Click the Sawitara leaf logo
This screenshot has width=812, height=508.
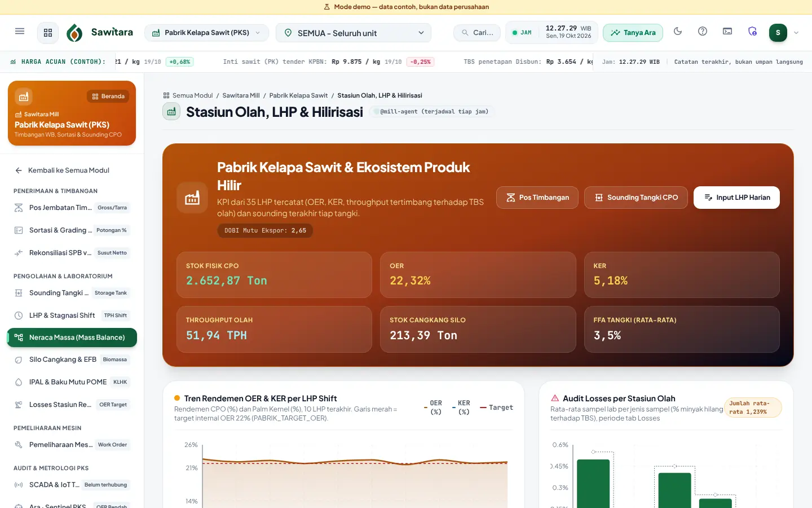click(74, 33)
